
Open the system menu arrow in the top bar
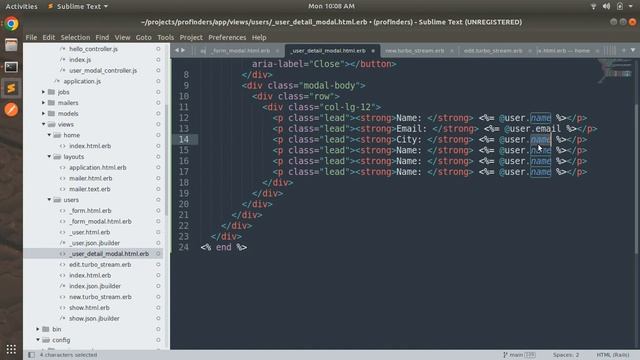(x=631, y=6)
